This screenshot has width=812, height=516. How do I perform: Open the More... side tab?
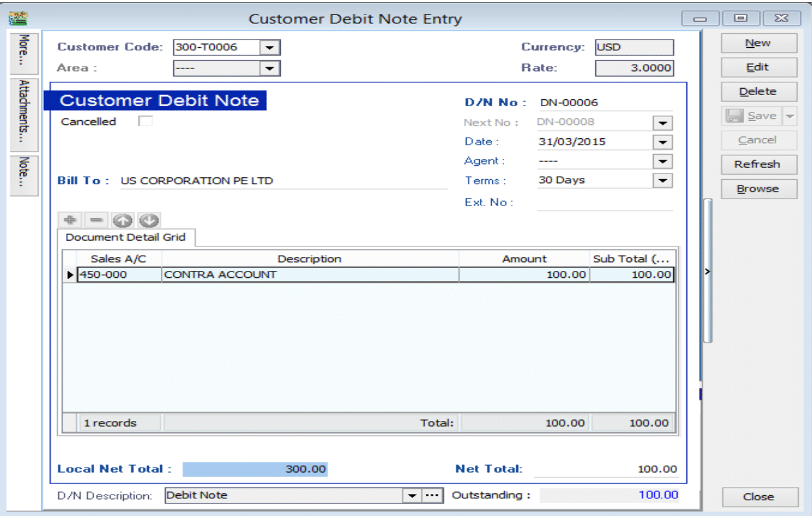[24, 50]
